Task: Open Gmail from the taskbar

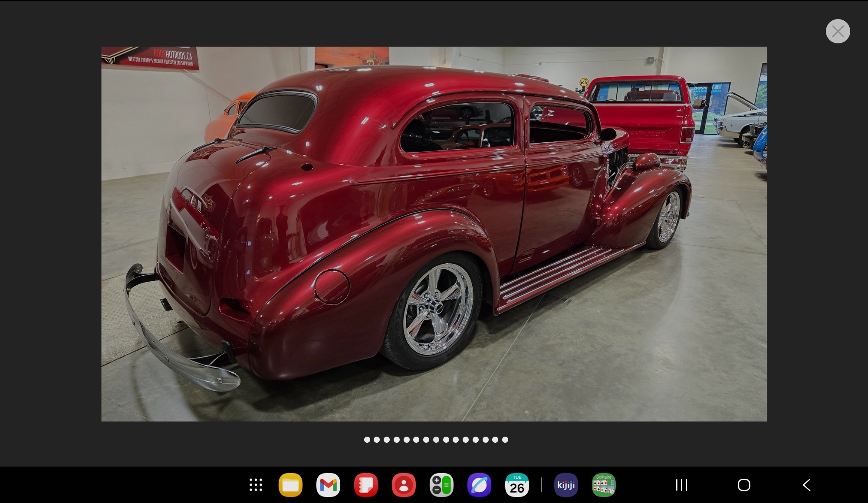Action: pos(328,485)
